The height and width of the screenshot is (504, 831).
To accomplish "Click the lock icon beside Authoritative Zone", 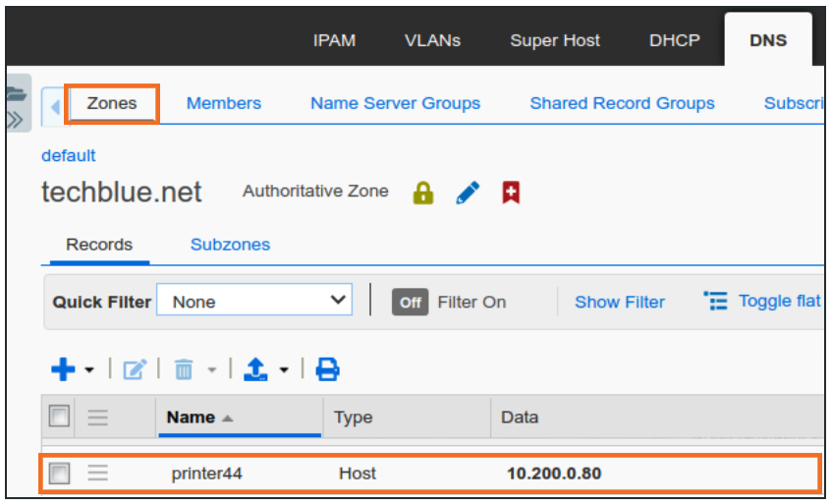I will point(423,193).
